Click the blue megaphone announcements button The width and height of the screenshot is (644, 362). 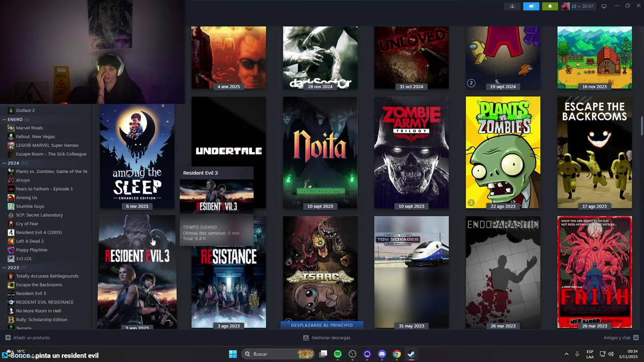click(531, 6)
